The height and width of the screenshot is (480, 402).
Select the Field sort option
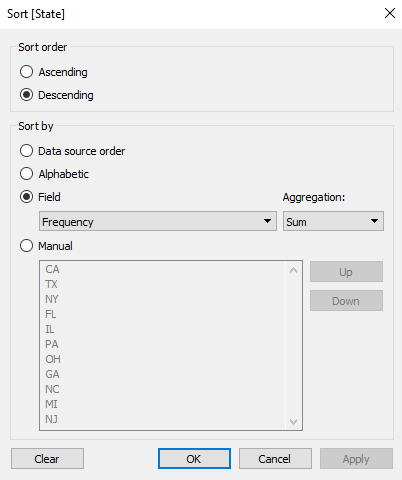[x=40, y=197]
